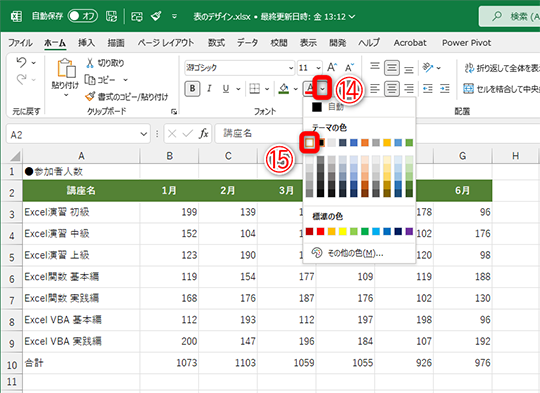Image resolution: width=540 pixels, height=393 pixels.
Task: Select the standard purple color swatch
Action: pyautogui.click(x=409, y=231)
